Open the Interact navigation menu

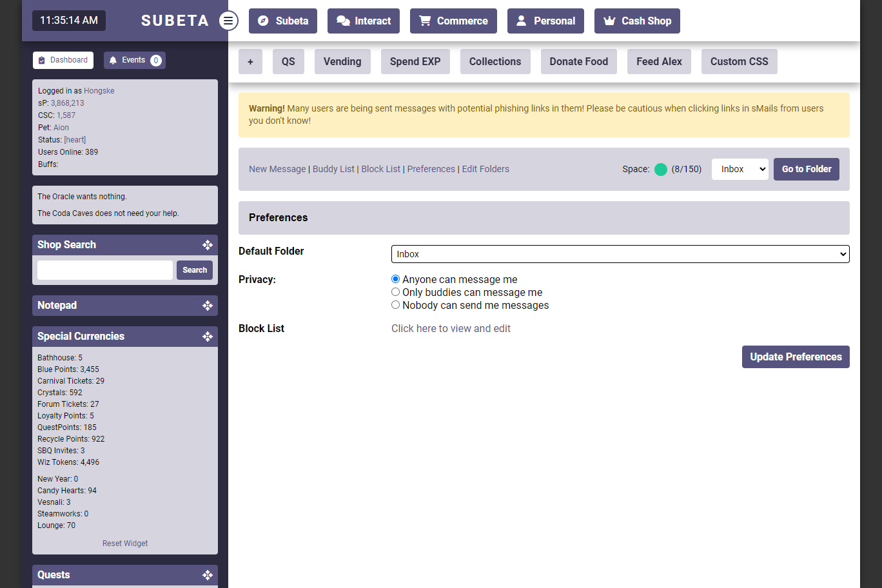[x=364, y=21]
